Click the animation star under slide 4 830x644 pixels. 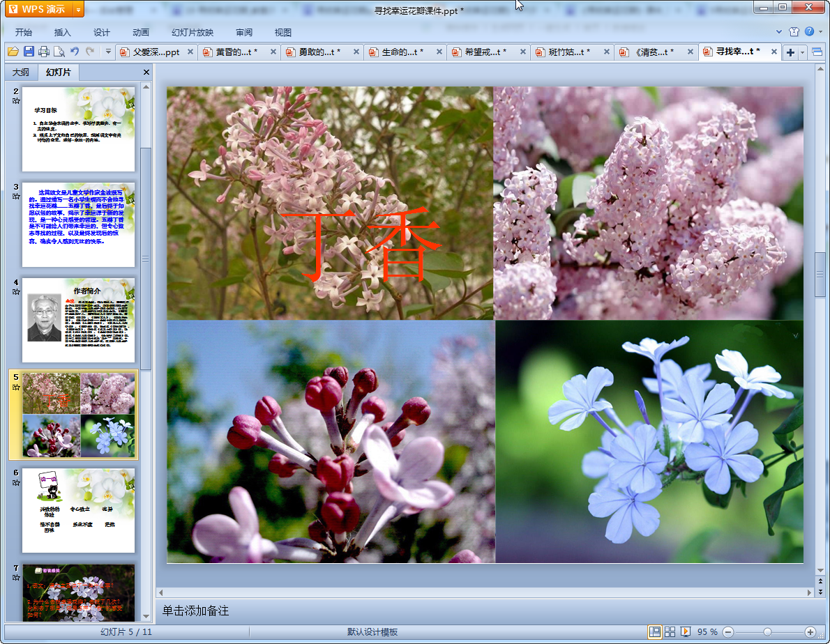tap(16, 292)
